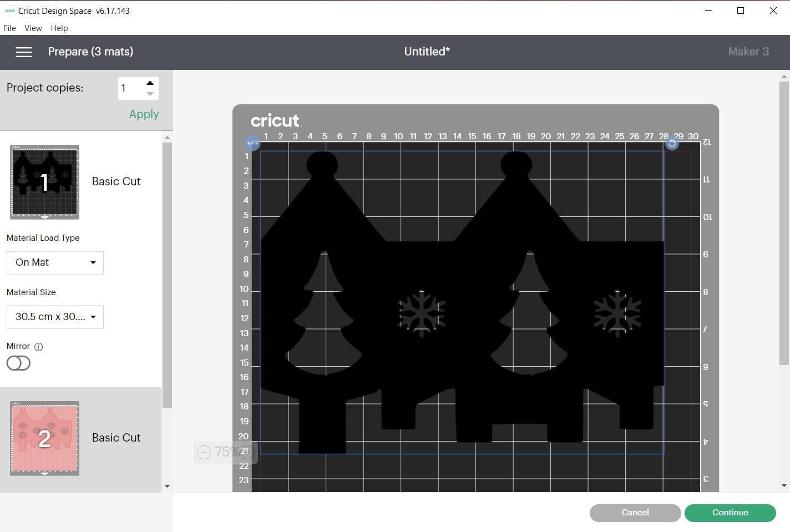This screenshot has width=790, height=532.
Task: Open the File menu
Action: tap(10, 28)
